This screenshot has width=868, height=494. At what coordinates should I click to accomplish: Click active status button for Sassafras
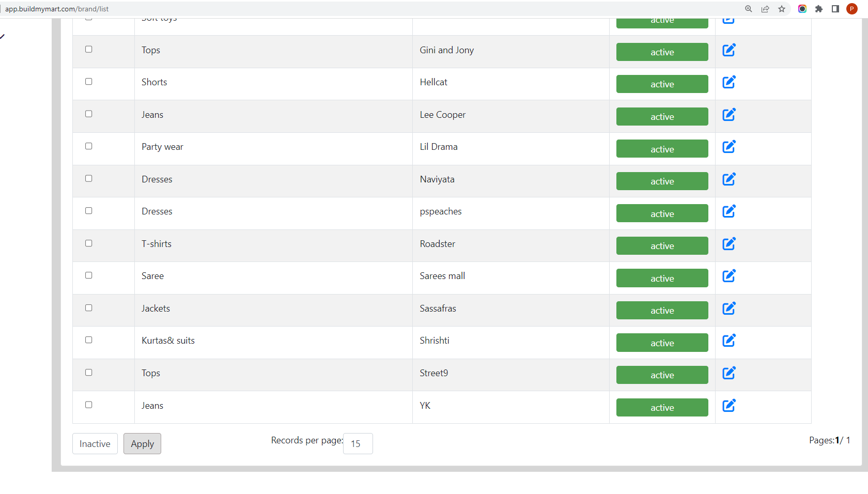662,310
